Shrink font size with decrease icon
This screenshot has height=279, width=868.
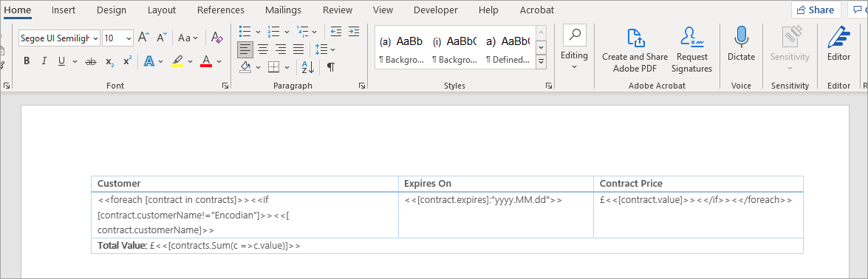[x=162, y=38]
